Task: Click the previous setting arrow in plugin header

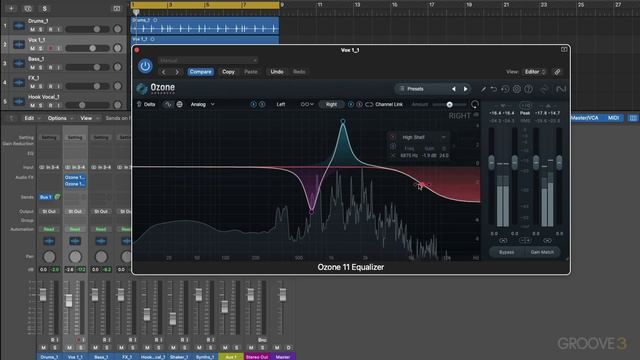Action: click(x=164, y=72)
